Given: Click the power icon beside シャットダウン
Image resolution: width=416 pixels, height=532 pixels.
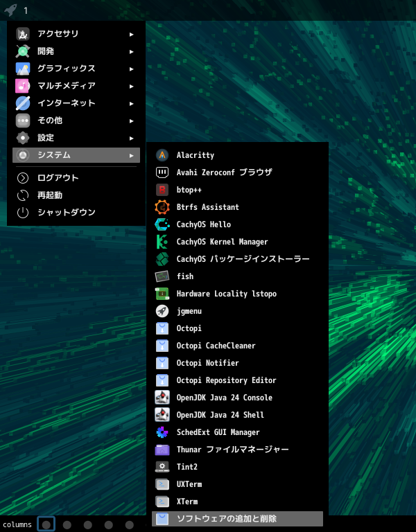Looking at the screenshot, I should point(23,213).
